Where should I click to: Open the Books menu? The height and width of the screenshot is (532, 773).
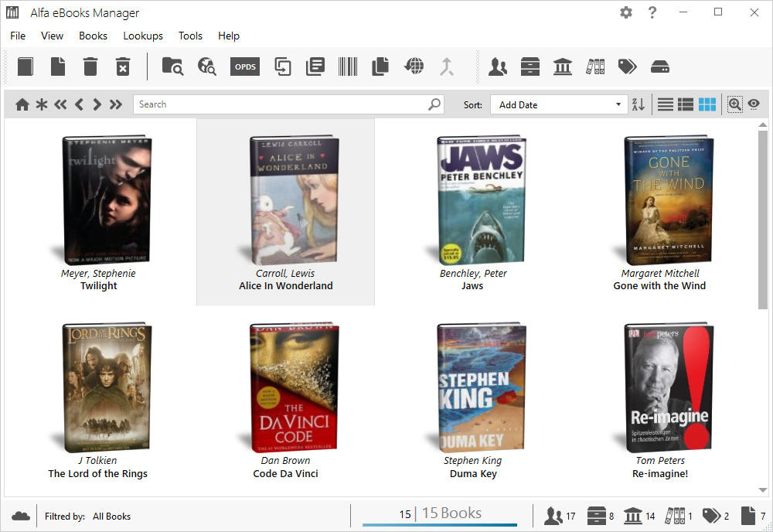coord(93,36)
